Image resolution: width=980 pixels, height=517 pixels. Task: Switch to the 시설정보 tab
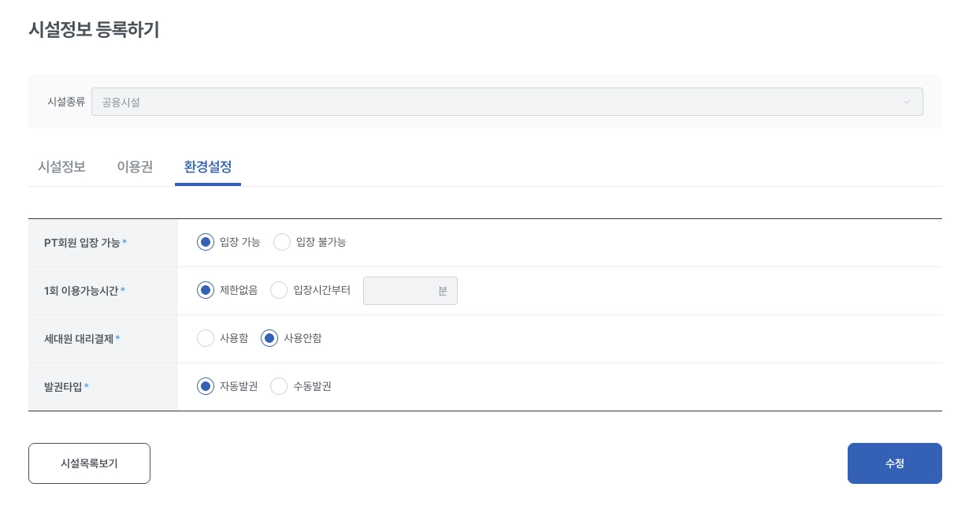(61, 167)
